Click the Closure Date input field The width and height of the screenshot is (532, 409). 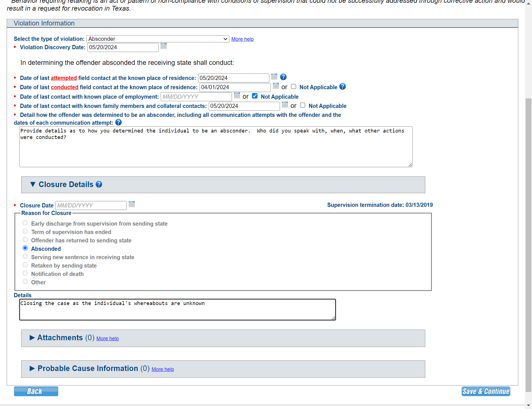coord(91,205)
